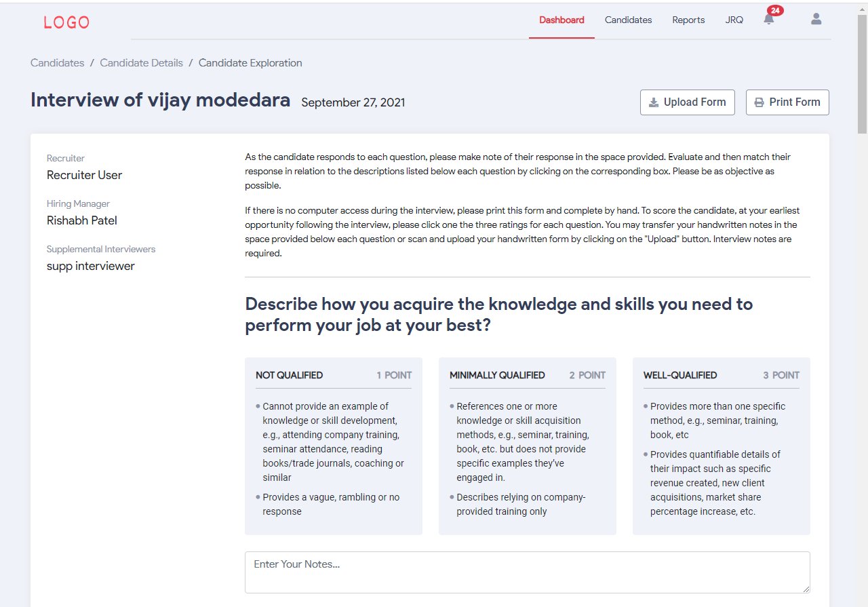
Task: Click the Print Form button
Action: point(787,102)
